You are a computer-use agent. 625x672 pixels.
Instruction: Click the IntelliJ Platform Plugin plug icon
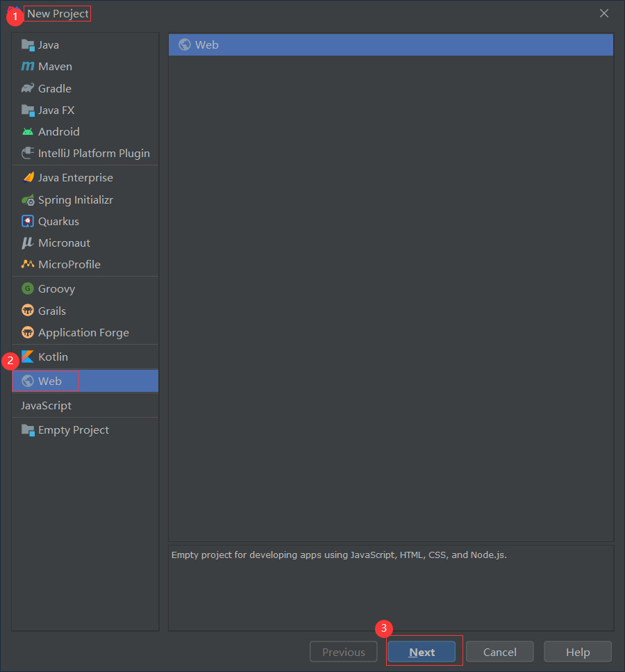click(x=28, y=153)
